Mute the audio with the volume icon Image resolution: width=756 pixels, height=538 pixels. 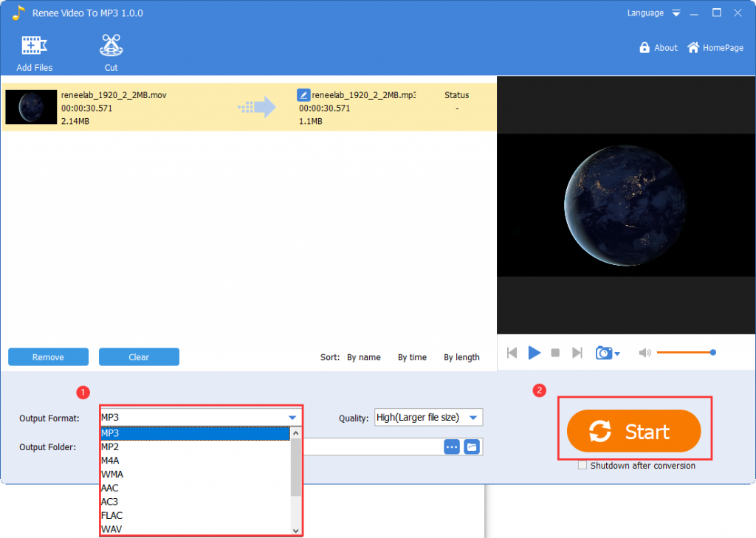point(645,353)
